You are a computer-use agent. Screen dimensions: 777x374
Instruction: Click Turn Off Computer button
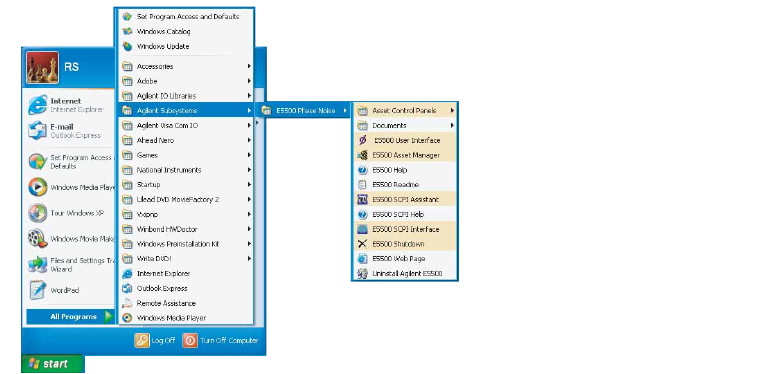tap(221, 340)
